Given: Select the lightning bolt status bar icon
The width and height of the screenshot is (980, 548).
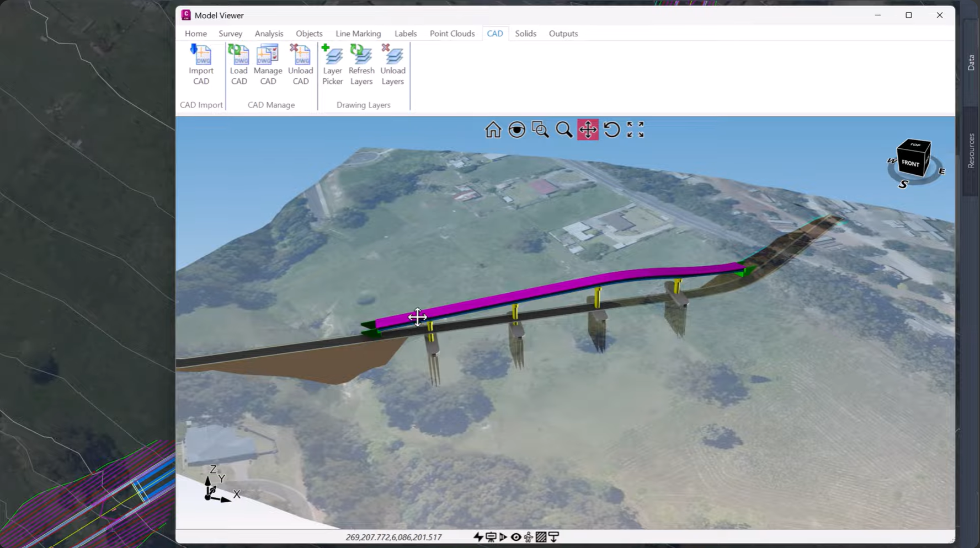Looking at the screenshot, I should (478, 537).
